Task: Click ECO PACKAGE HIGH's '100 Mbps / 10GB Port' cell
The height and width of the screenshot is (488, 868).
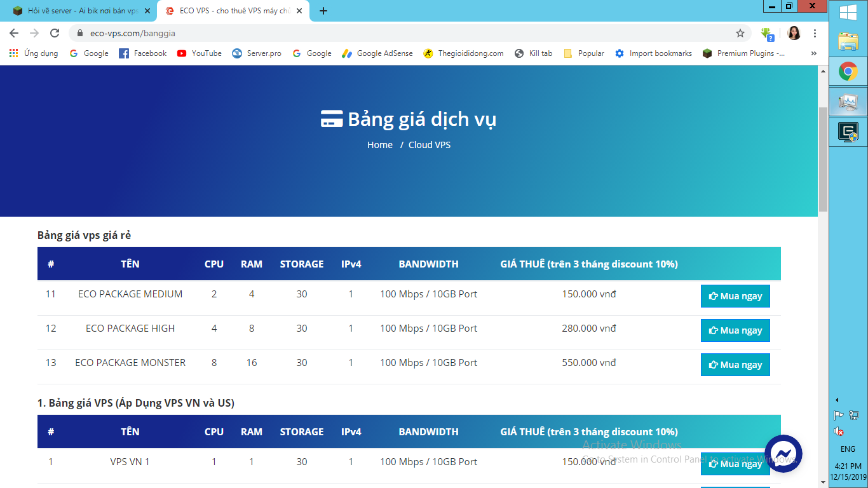Action: pyautogui.click(x=429, y=329)
